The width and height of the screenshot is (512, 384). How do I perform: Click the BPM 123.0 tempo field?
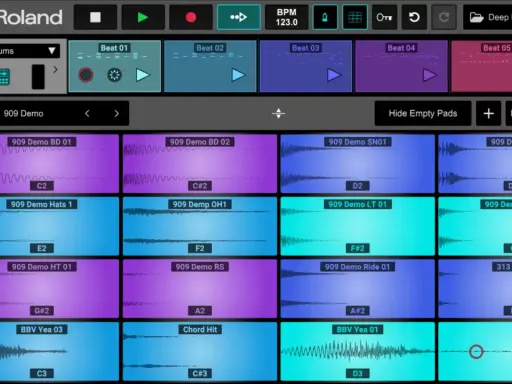pyautogui.click(x=286, y=17)
